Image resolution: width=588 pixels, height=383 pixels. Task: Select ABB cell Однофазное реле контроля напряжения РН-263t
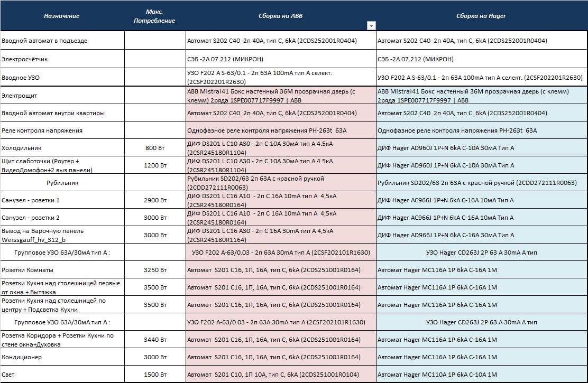click(x=281, y=130)
